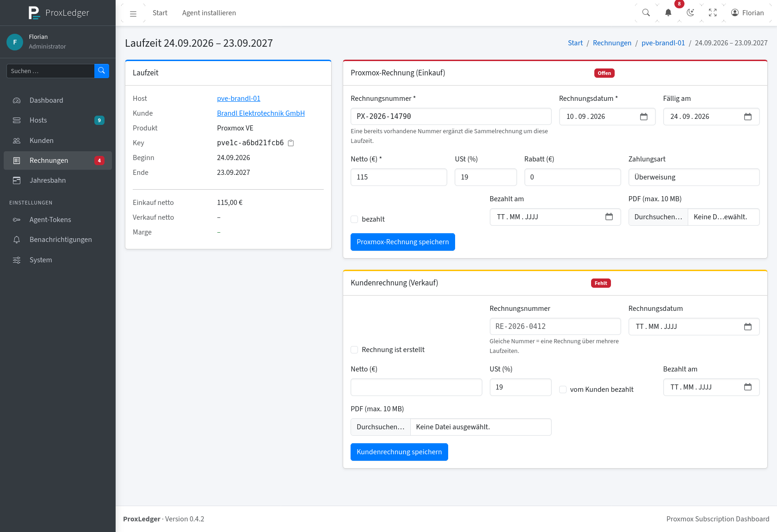777x532 pixels.
Task: Toggle dark mode moon icon
Action: 691,13
